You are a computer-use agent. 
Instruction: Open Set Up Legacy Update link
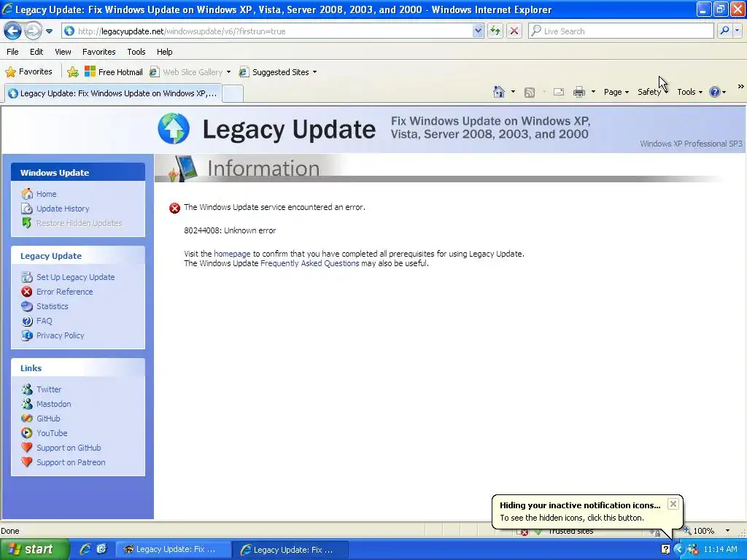click(x=75, y=277)
